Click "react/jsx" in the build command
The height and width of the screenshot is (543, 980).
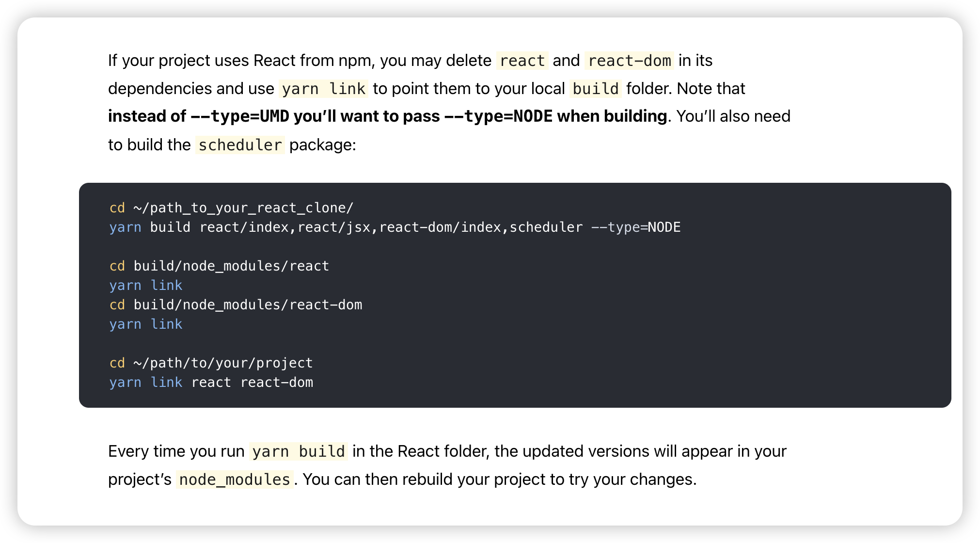click(x=334, y=227)
